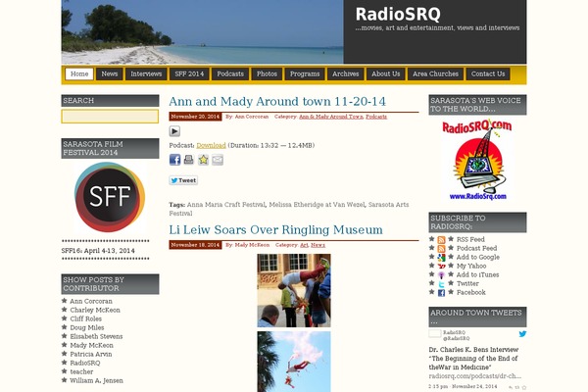Go to Interviews in navigation bar

click(x=146, y=73)
